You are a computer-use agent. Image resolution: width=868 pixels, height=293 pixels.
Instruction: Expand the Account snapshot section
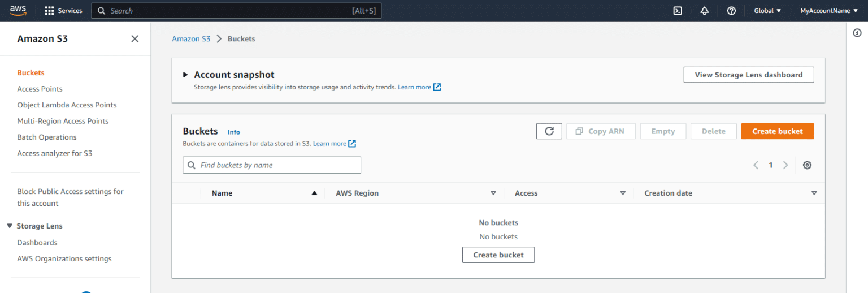click(185, 75)
